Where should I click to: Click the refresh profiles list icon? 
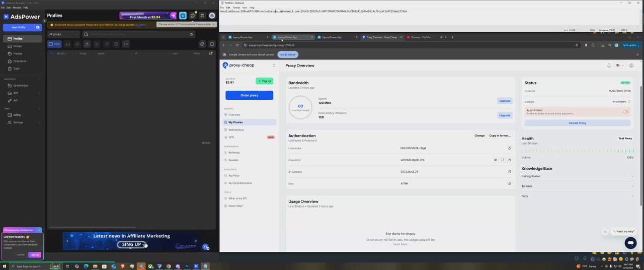[x=212, y=44]
